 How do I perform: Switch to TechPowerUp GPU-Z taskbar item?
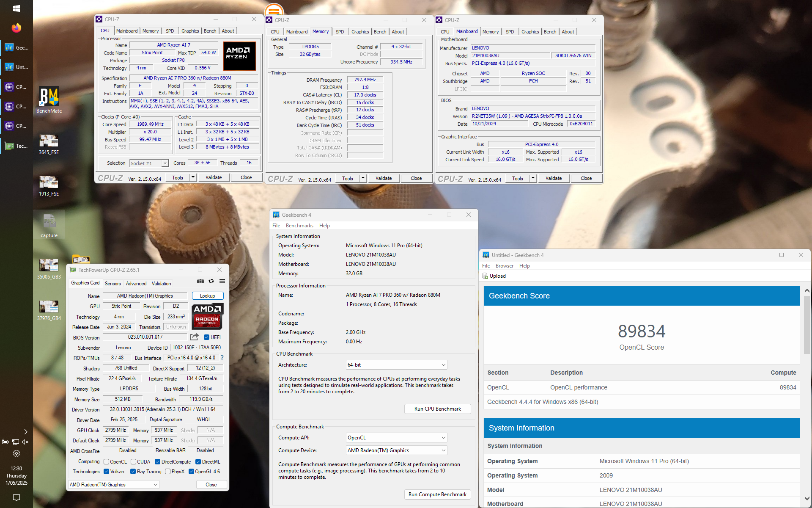coord(16,146)
